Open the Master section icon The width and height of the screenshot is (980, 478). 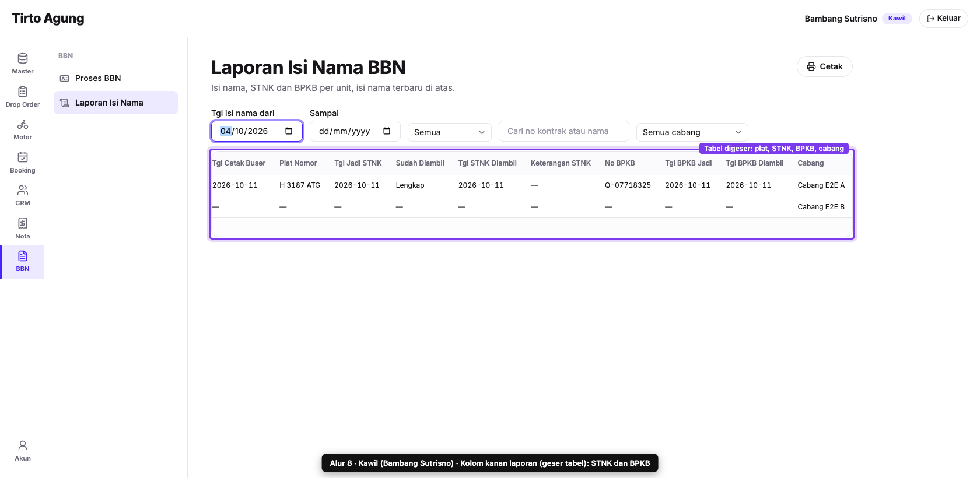click(23, 58)
